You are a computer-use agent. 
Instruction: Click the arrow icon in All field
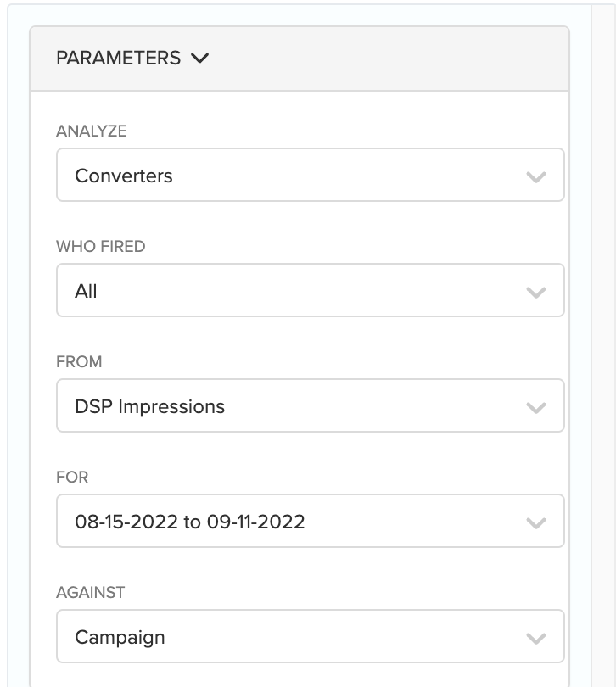point(535,293)
